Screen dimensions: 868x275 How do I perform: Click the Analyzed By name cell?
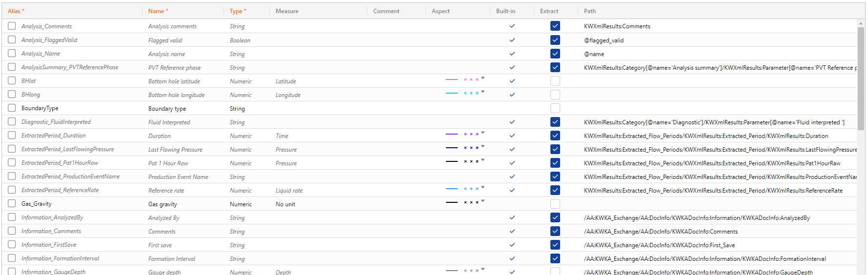click(x=164, y=217)
